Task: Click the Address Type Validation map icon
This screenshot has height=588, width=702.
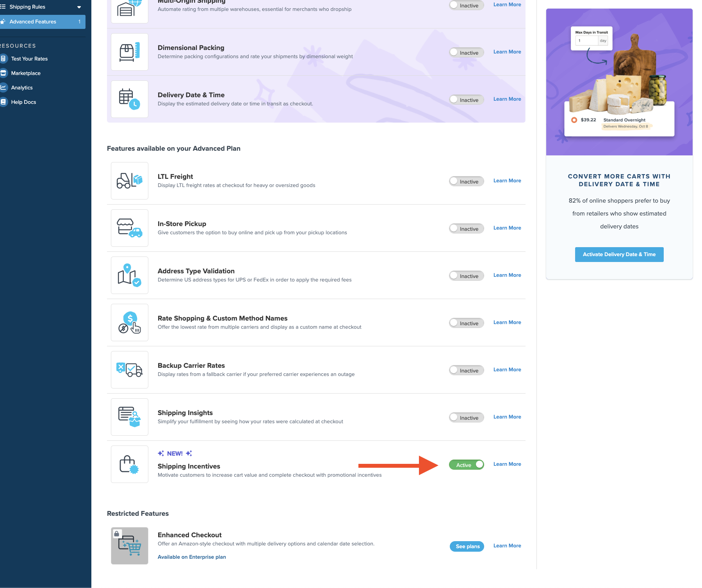Action: tap(129, 275)
